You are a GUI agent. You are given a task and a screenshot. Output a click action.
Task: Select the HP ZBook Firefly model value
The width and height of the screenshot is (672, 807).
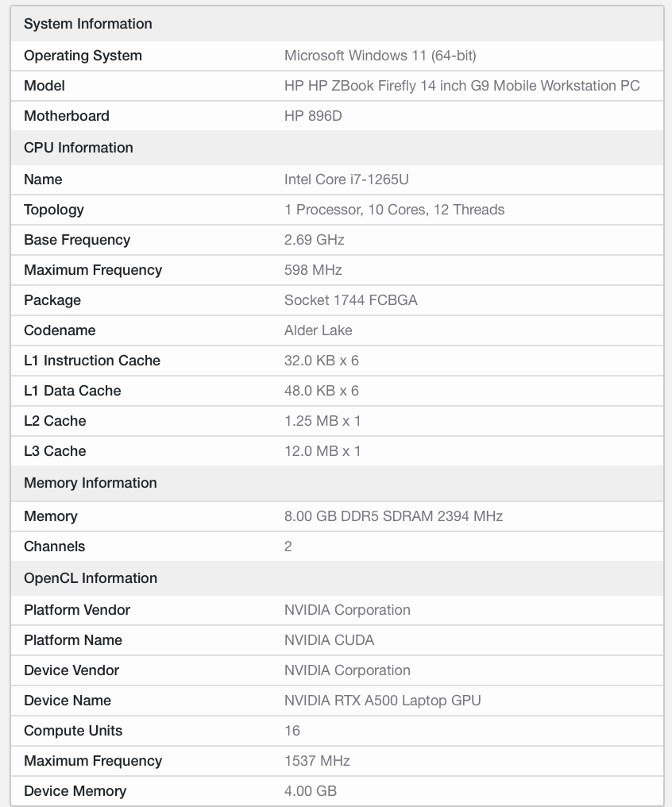(462, 86)
